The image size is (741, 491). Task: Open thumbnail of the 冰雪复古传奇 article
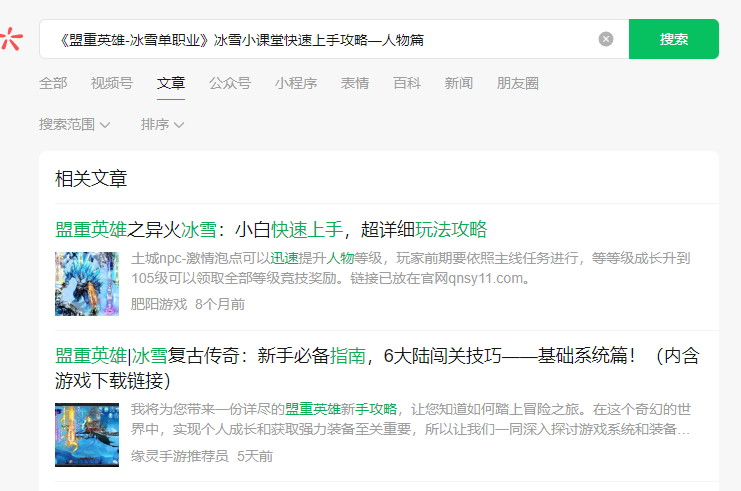coord(87,435)
